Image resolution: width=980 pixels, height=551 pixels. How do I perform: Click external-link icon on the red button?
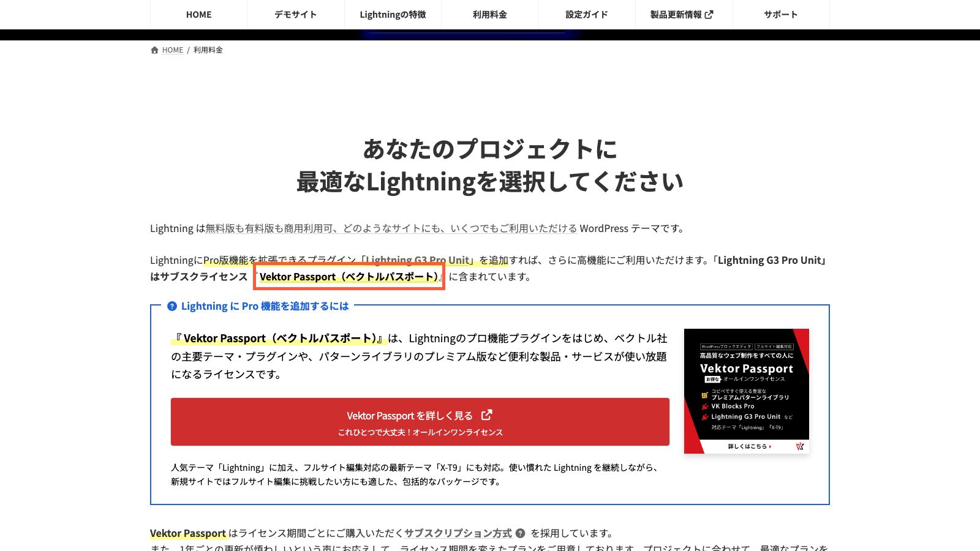(x=487, y=415)
